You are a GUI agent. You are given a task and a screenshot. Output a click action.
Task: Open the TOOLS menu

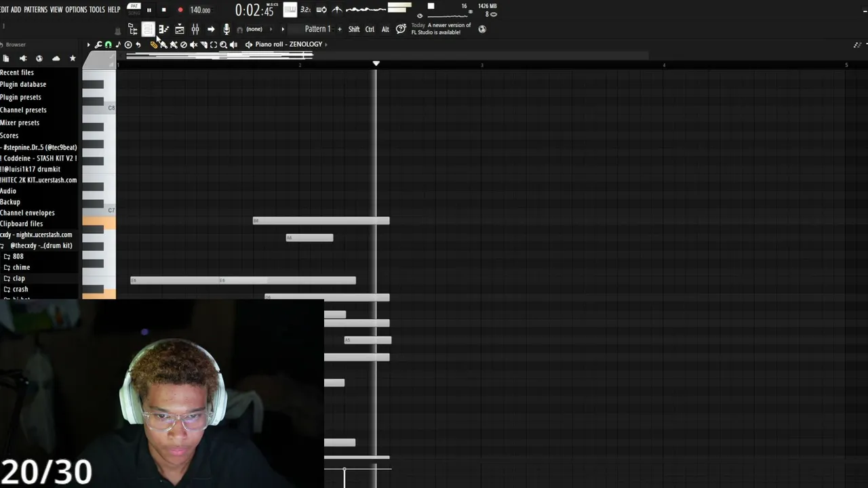click(x=97, y=9)
